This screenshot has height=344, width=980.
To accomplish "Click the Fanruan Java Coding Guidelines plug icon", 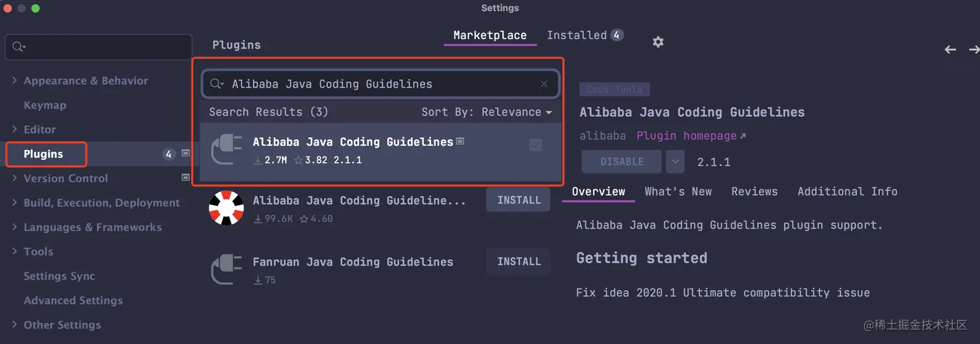I will [226, 270].
